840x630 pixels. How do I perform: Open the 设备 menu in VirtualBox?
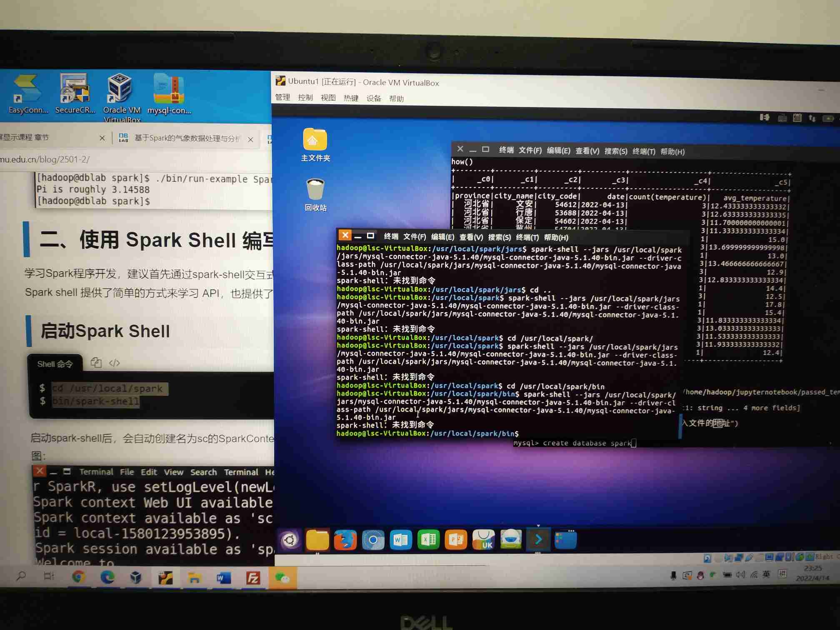[x=373, y=98]
